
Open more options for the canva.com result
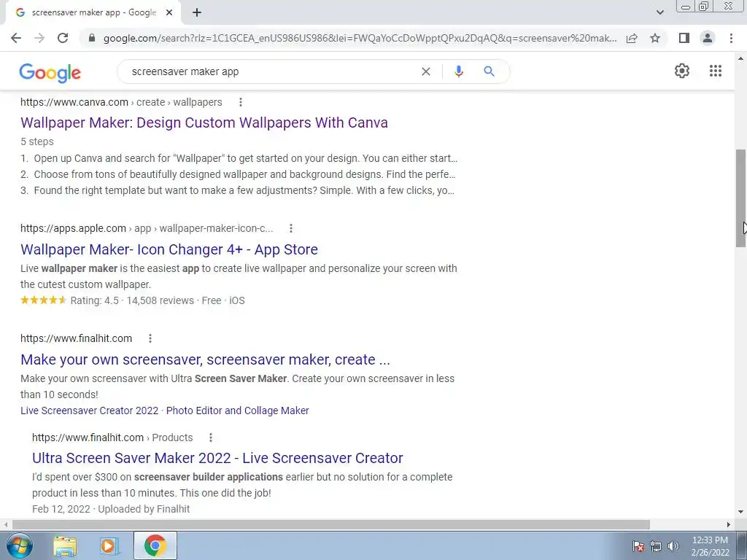pos(241,102)
